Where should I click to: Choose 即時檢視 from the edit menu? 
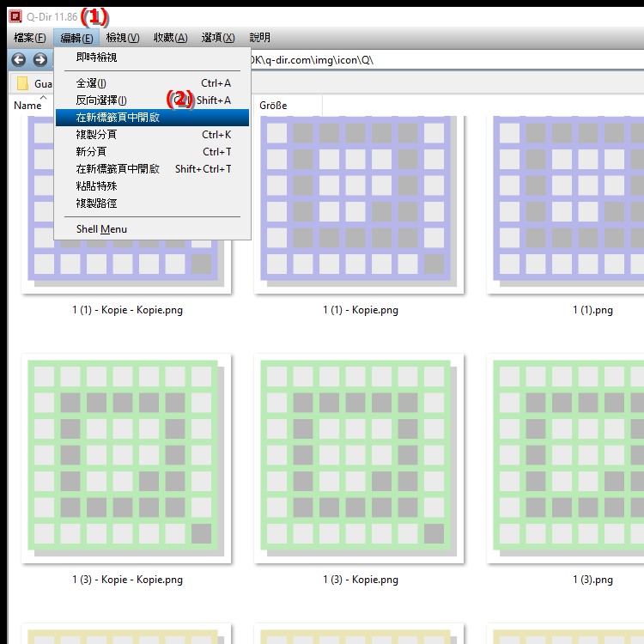tap(152, 57)
